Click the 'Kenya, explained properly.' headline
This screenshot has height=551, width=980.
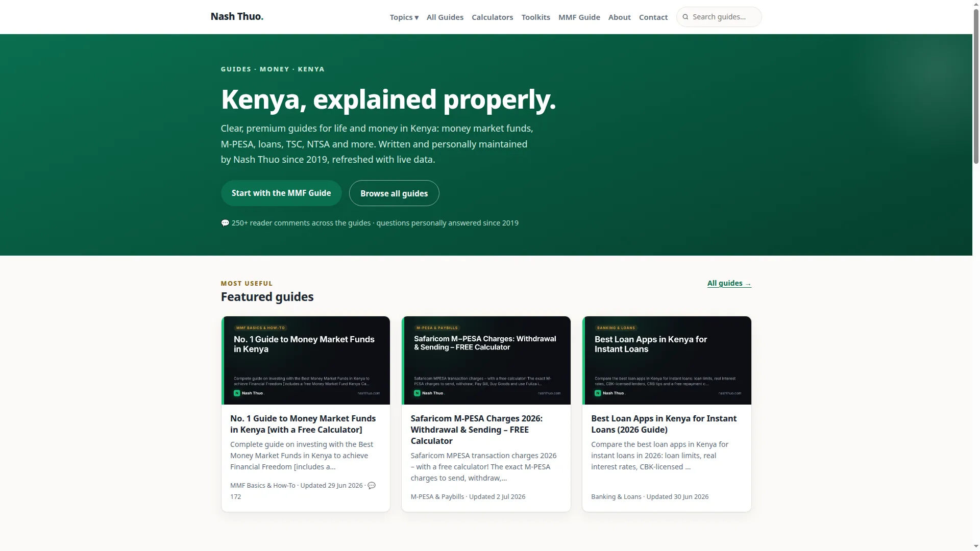[x=388, y=99]
